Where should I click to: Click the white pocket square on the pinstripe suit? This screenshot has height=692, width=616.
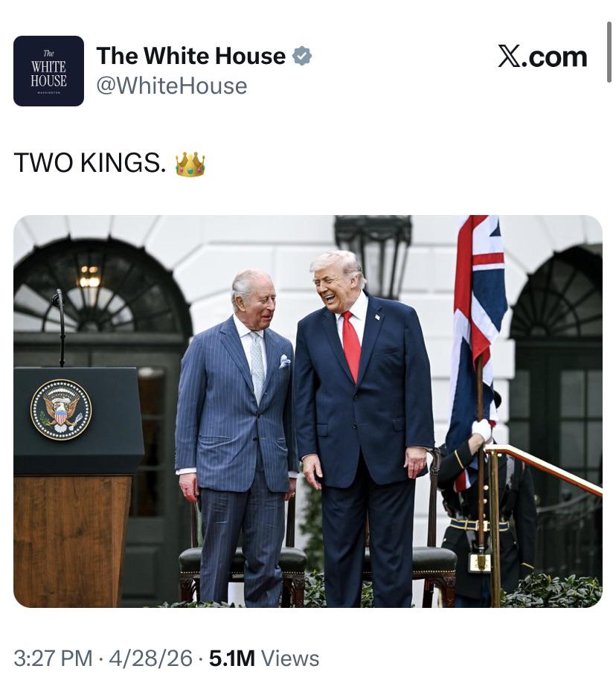point(285,362)
